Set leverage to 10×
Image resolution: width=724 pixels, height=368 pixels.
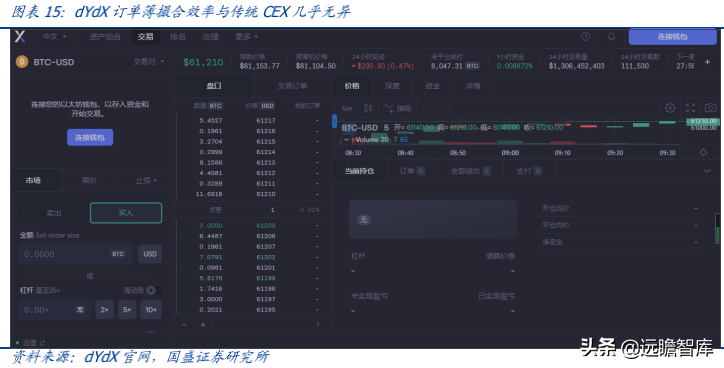coord(151,309)
